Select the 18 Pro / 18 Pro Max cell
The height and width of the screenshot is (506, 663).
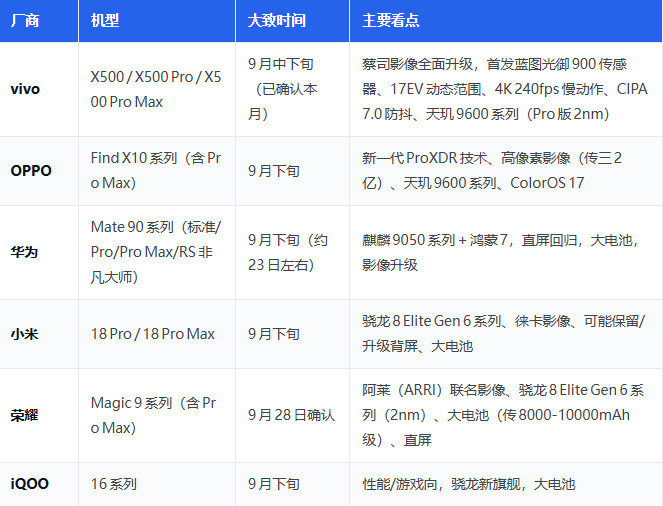click(x=157, y=334)
